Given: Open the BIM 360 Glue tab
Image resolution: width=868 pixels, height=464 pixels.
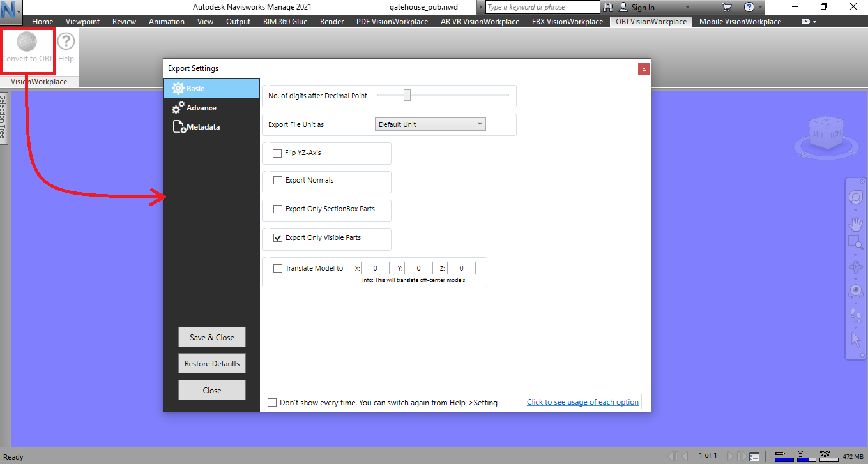Looking at the screenshot, I should pyautogui.click(x=285, y=22).
